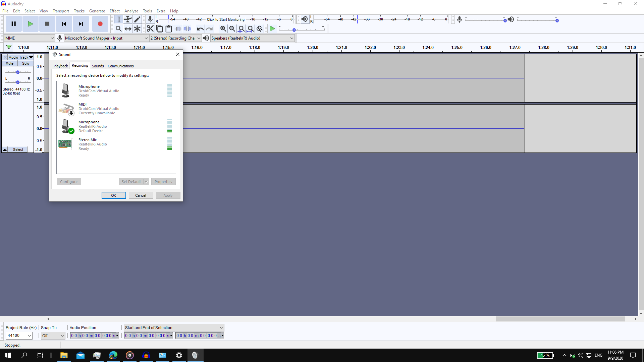This screenshot has width=644, height=362.
Task: Click Cancel in the Sound dialog
Action: coord(141,195)
